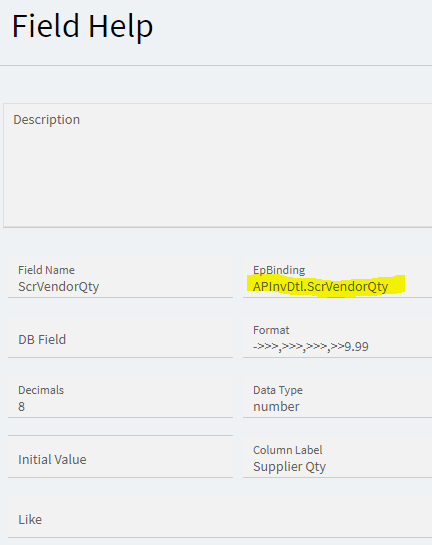Screen dimensions: 432x545
Task: Select the Field Name field ScrVendorQty
Action: 120,278
